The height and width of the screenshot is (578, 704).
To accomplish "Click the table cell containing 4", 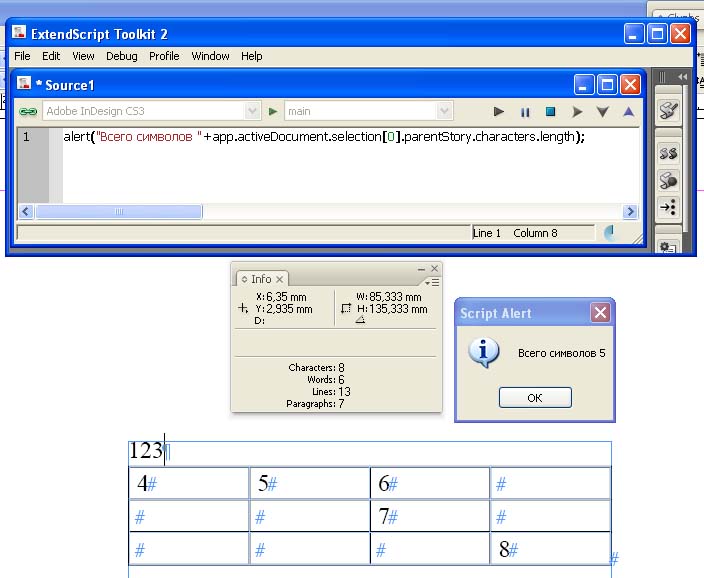I will point(189,483).
